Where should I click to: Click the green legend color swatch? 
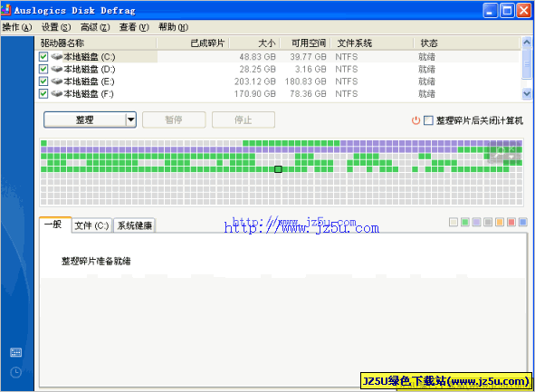coord(465,223)
